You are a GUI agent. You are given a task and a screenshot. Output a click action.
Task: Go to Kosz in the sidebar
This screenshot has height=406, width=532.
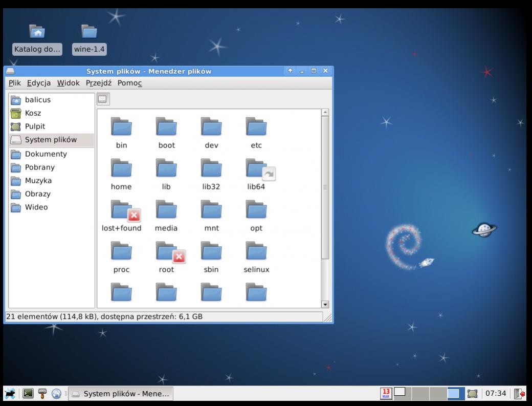(x=33, y=113)
